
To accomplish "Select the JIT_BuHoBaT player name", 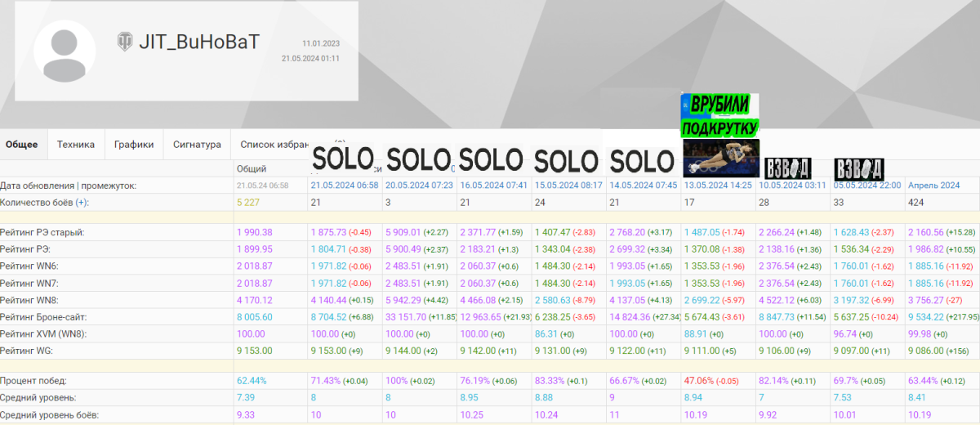I will pyautogui.click(x=198, y=41).
